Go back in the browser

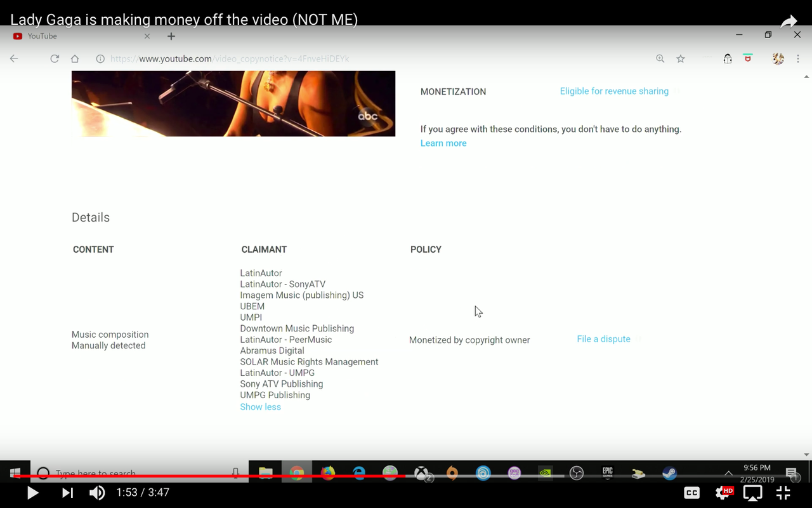(14, 58)
